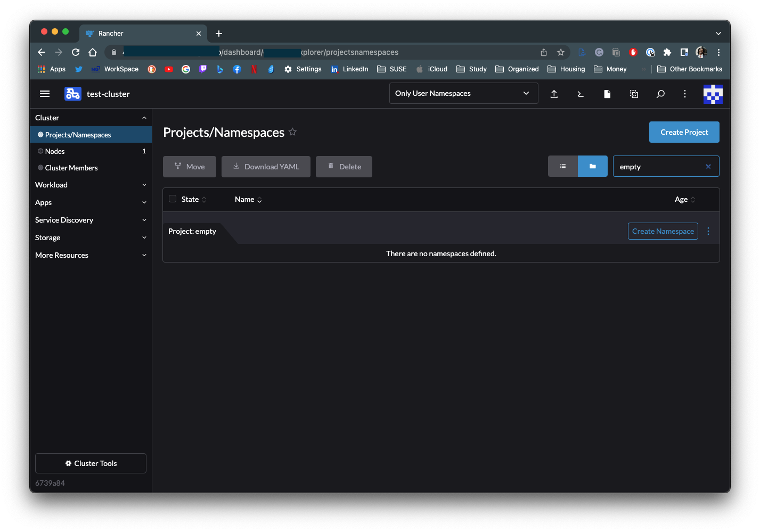Open the Rancher hamburger menu
The height and width of the screenshot is (532, 760).
pyautogui.click(x=45, y=93)
